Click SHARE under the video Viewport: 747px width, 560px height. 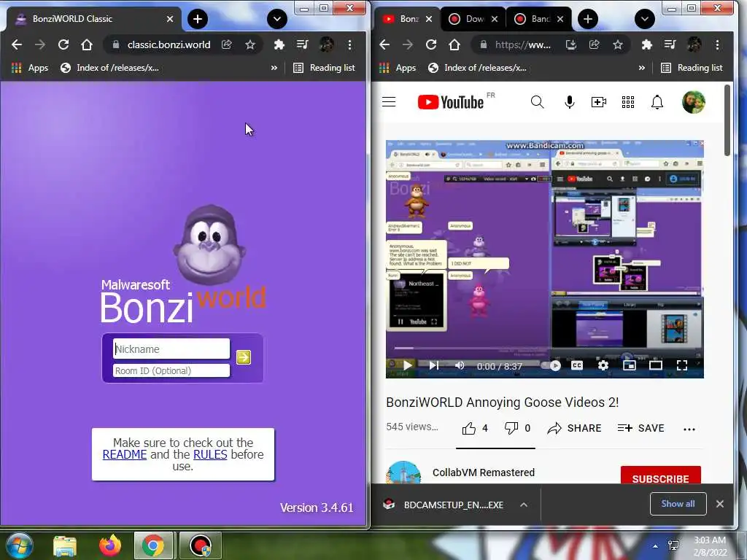(x=575, y=429)
